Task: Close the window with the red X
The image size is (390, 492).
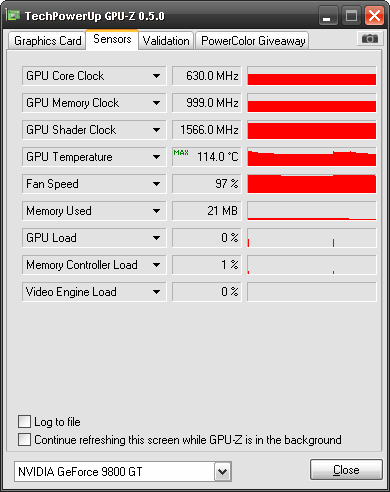Action: (x=374, y=16)
